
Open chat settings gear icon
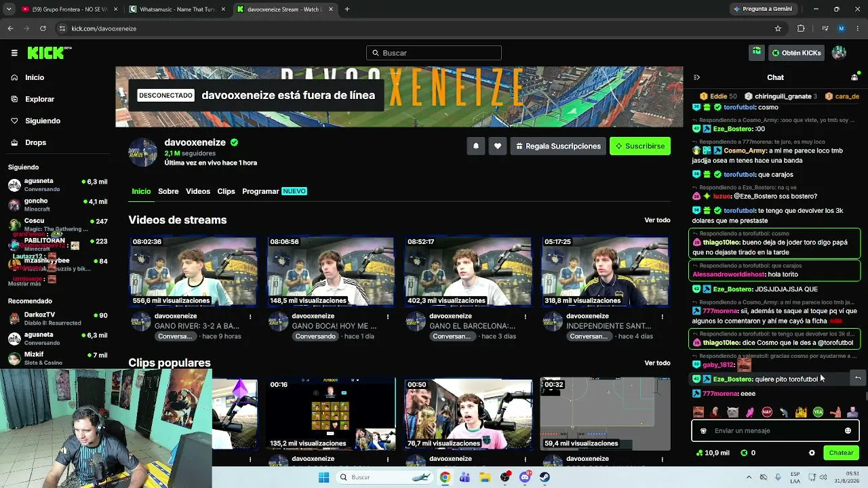tap(812, 453)
